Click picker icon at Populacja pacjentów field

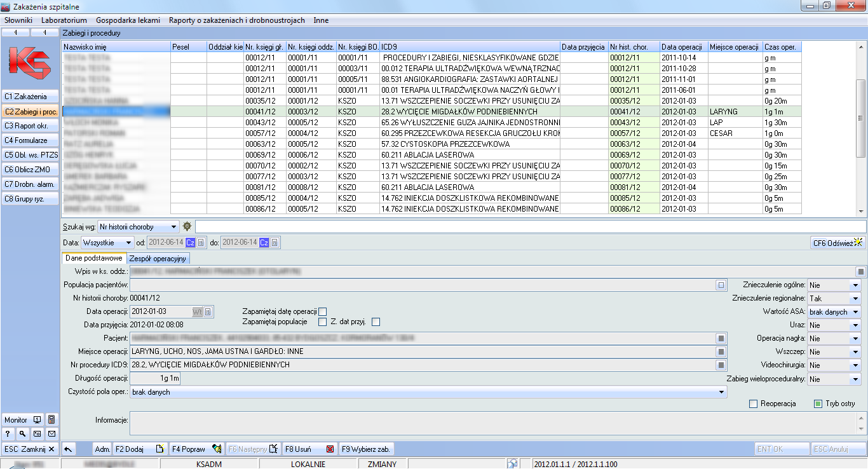(x=721, y=285)
